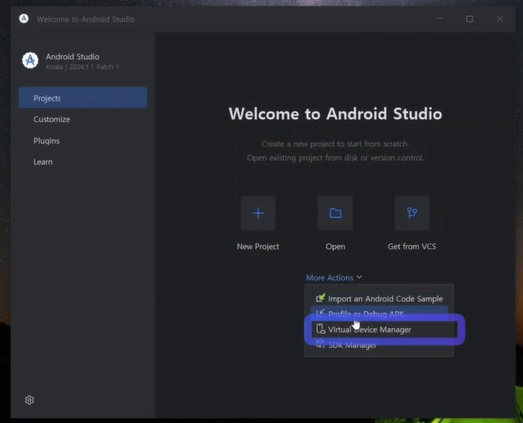The width and height of the screenshot is (523, 423).
Task: Click the Android Studio title bar icon
Action: click(x=24, y=19)
